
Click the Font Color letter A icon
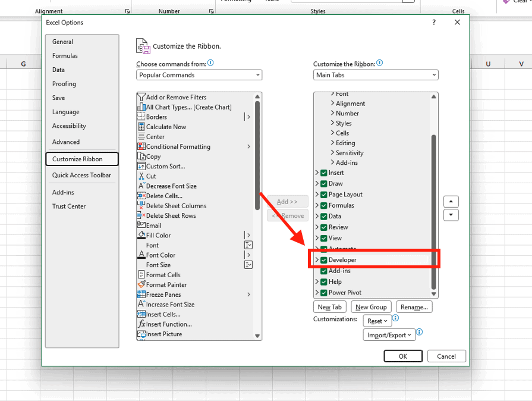[x=141, y=255]
